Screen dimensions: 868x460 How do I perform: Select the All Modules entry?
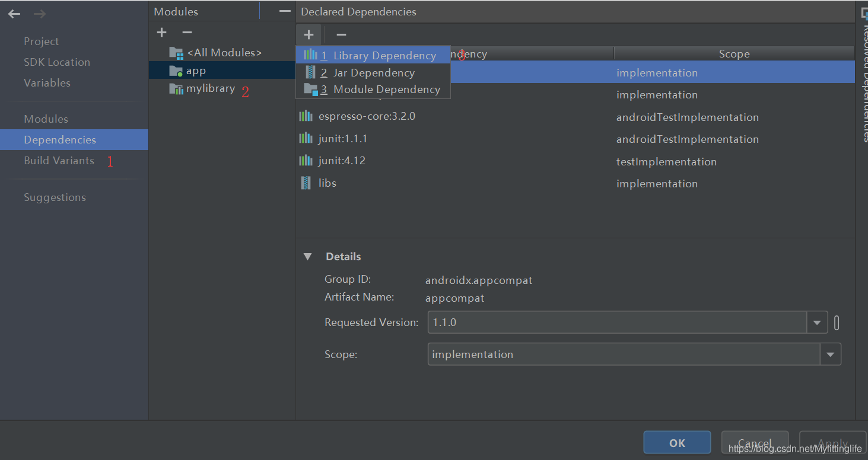(222, 53)
